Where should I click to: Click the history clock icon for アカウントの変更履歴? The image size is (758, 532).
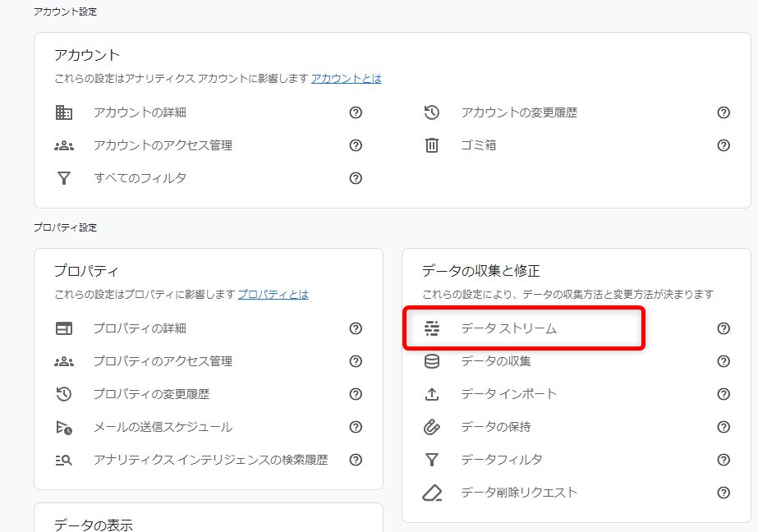click(x=432, y=112)
